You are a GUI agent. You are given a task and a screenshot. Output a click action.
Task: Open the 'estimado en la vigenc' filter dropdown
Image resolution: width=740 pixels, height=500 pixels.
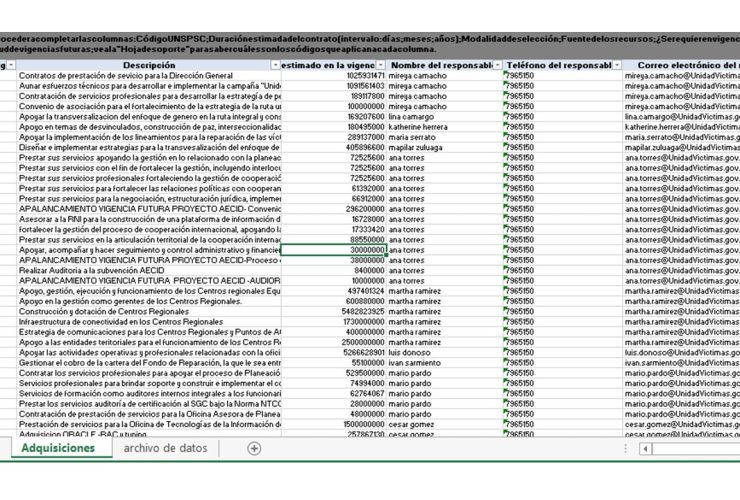381,65
